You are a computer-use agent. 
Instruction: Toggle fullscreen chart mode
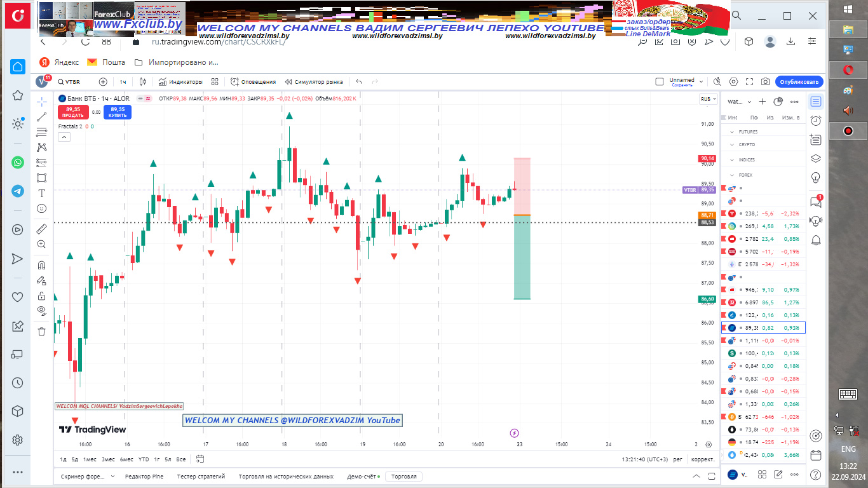pyautogui.click(x=750, y=82)
